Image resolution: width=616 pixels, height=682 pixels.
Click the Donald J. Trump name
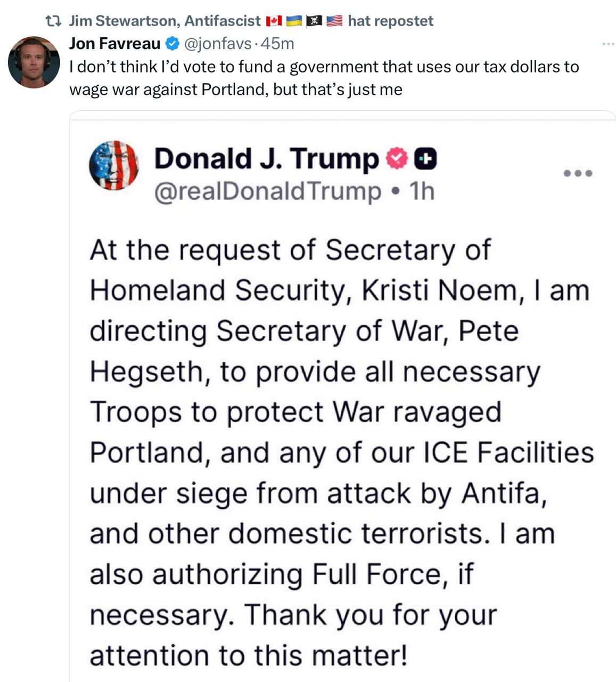point(266,158)
